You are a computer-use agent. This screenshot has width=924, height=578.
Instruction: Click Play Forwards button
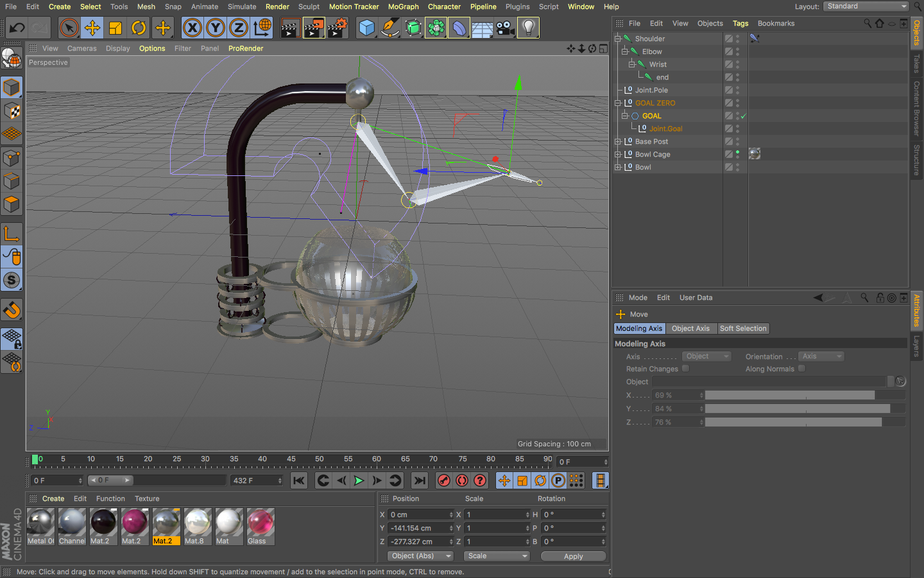click(x=359, y=480)
